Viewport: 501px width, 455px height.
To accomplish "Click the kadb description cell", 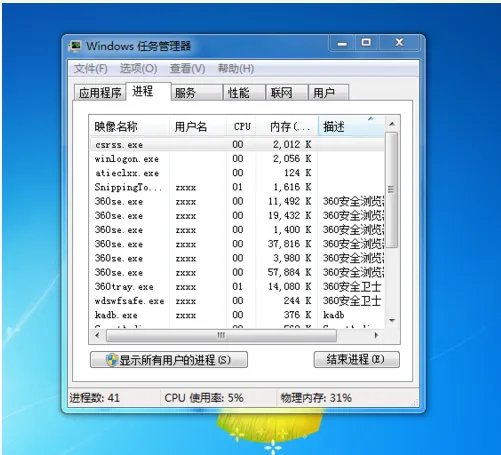I will (334, 315).
